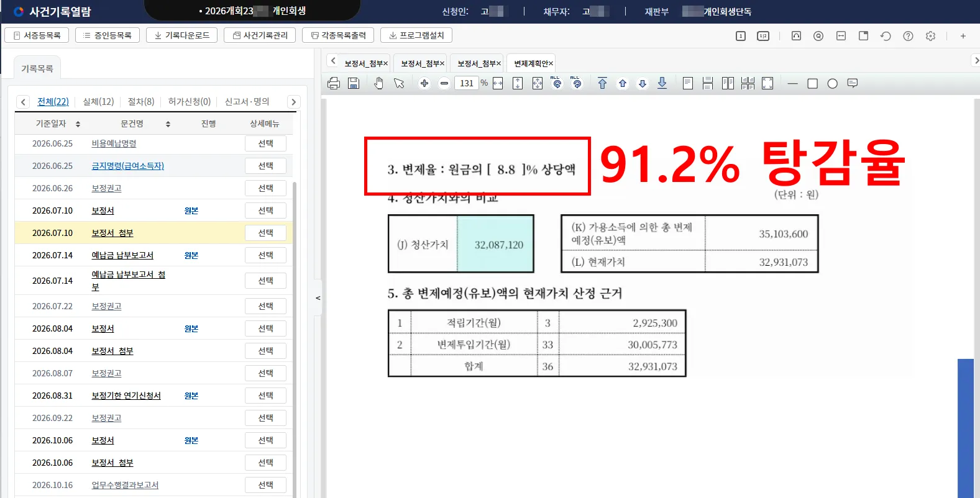Select the rectangle annotation tool

coord(812,83)
